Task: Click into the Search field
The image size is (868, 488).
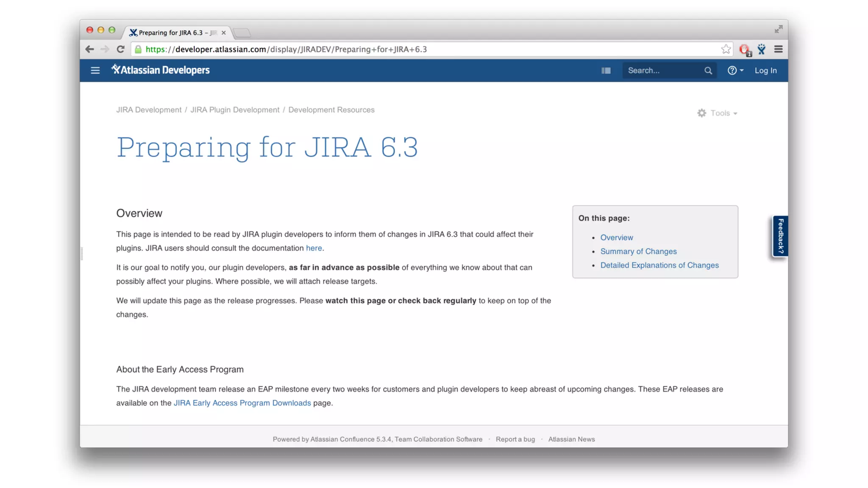Action: 661,70
